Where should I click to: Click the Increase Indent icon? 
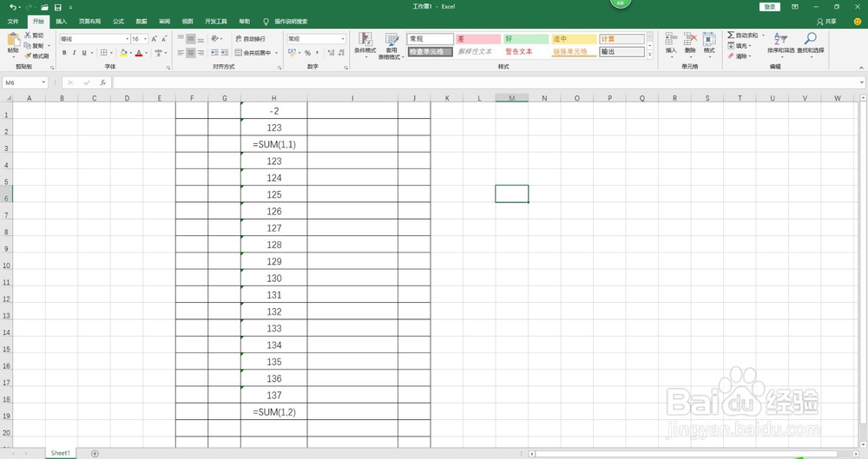click(x=225, y=53)
